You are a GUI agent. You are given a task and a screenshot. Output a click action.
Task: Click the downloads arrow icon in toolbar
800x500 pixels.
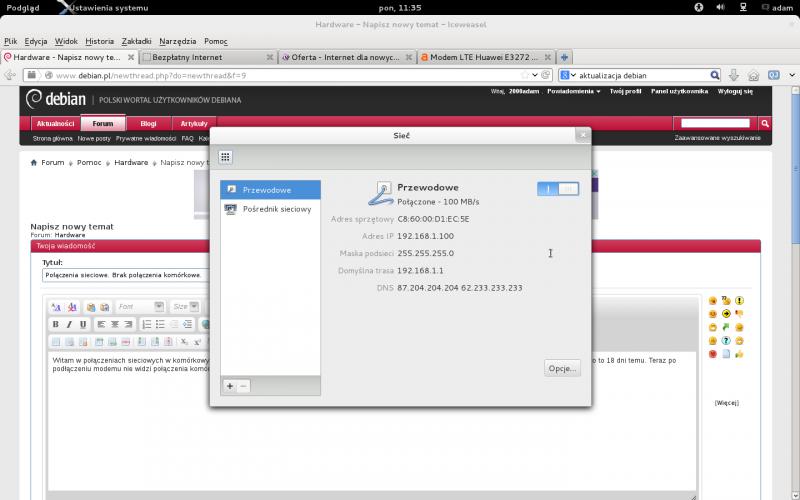tap(733, 75)
